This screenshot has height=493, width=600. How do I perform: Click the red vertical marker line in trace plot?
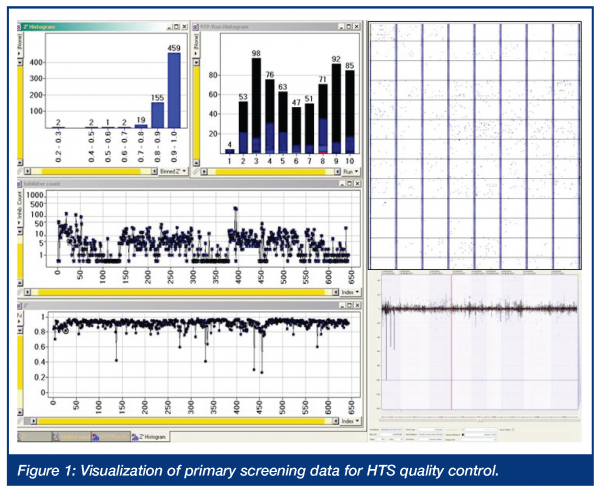(x=454, y=350)
